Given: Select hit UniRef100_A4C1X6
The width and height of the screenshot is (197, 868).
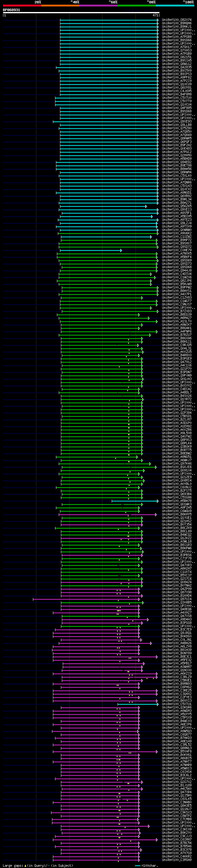Looking at the screenshot, I should (x=177, y=365).
